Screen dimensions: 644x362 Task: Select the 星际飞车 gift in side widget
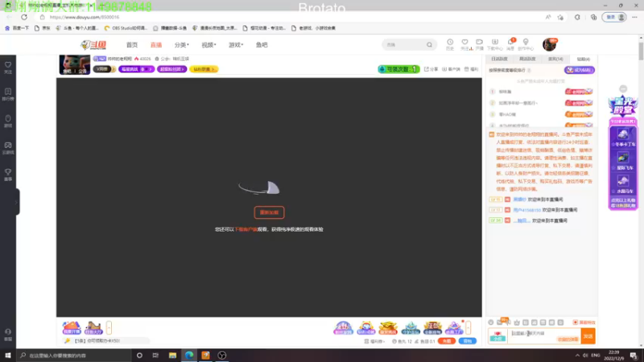click(x=623, y=160)
